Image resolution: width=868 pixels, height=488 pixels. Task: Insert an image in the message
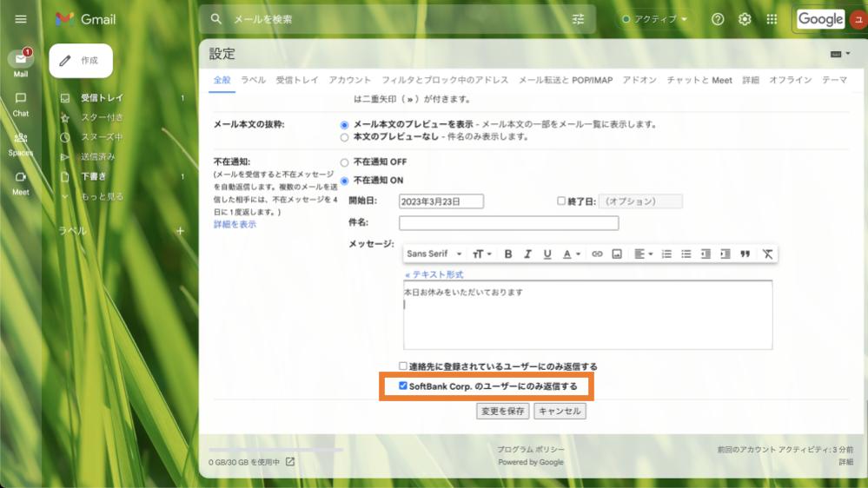tap(617, 254)
